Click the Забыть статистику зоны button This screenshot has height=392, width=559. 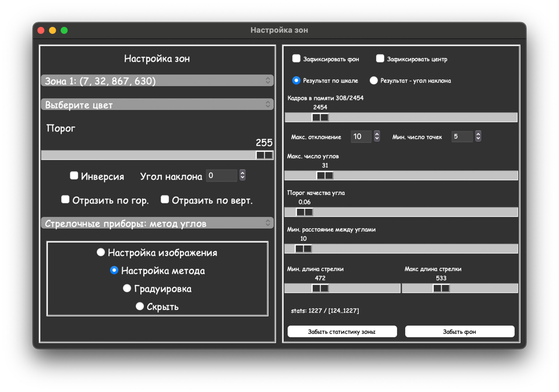[342, 332]
